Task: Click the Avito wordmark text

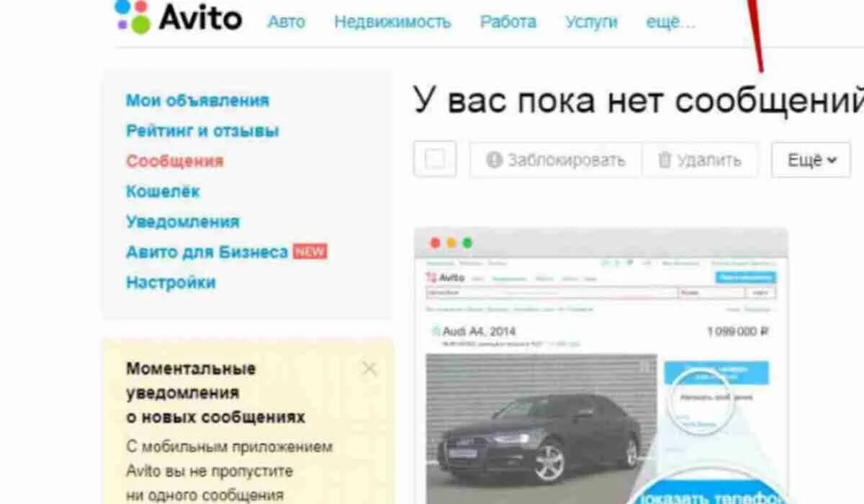Action: click(199, 17)
